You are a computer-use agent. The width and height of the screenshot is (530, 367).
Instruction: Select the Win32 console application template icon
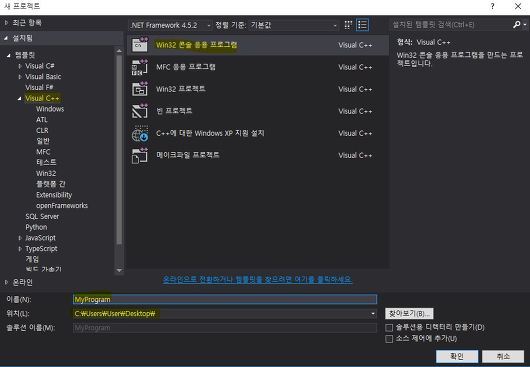(x=140, y=45)
